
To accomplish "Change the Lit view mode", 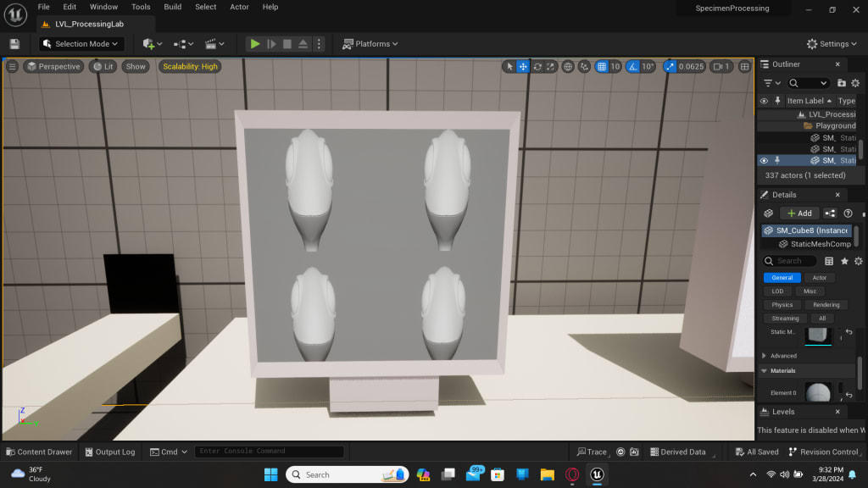I will 103,66.
